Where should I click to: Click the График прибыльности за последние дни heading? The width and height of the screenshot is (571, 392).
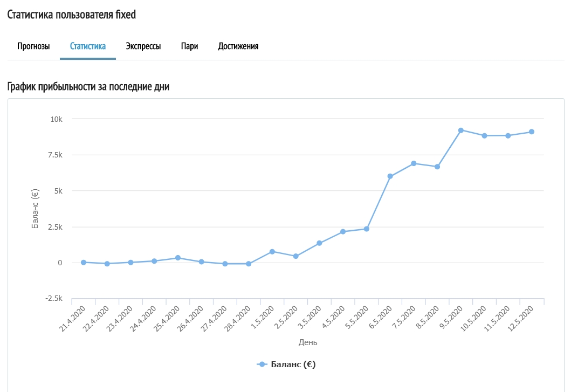88,87
